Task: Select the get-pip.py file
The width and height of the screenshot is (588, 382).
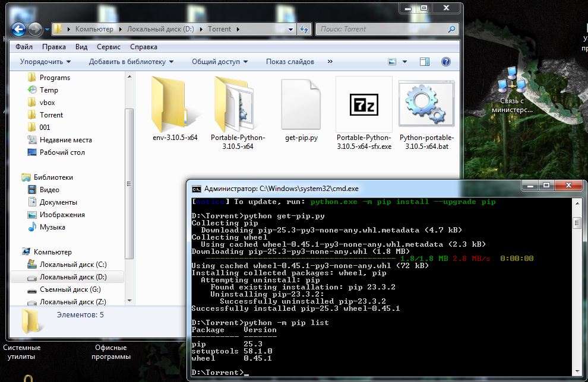Action: (x=301, y=105)
